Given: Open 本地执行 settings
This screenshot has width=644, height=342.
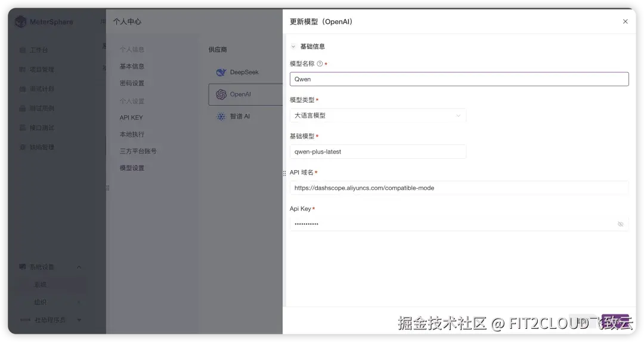Looking at the screenshot, I should coord(132,134).
